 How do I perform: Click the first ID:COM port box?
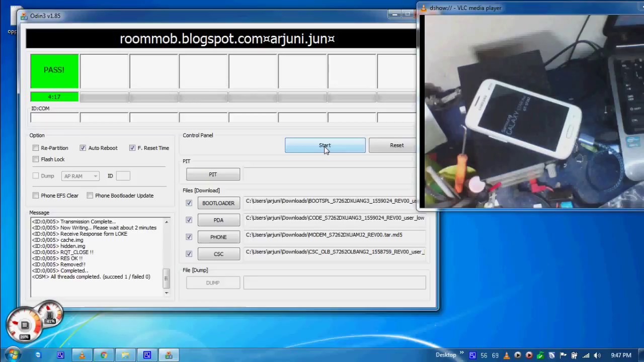55,118
